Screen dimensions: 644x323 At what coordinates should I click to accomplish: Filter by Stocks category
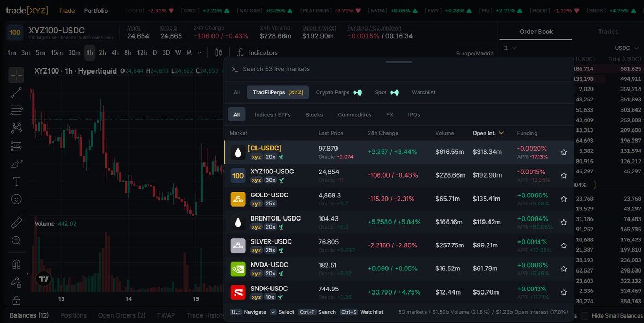point(314,115)
